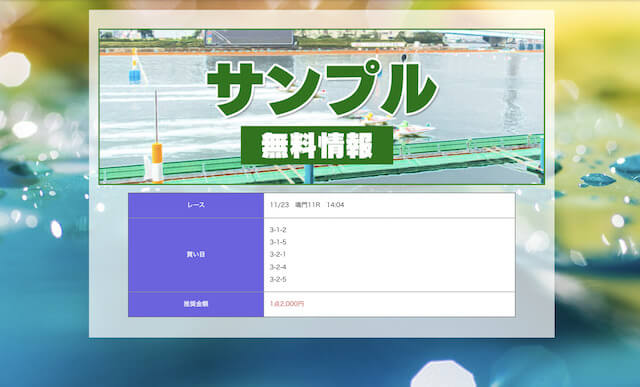This screenshot has height=387, width=640.
Task: Click the white bollard beside orange pole
Action: [147, 168]
